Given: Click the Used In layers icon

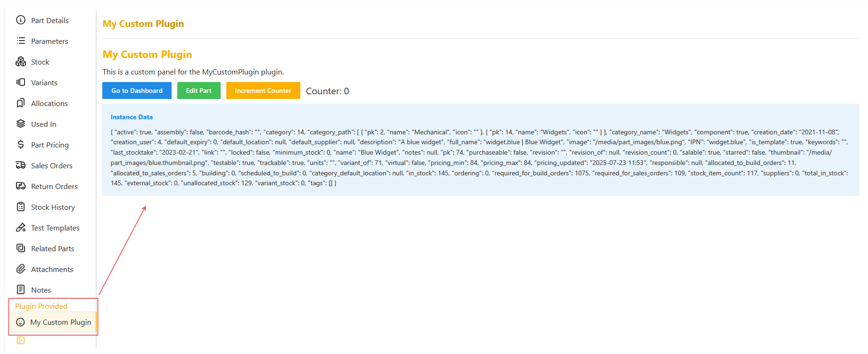Looking at the screenshot, I should coord(21,124).
